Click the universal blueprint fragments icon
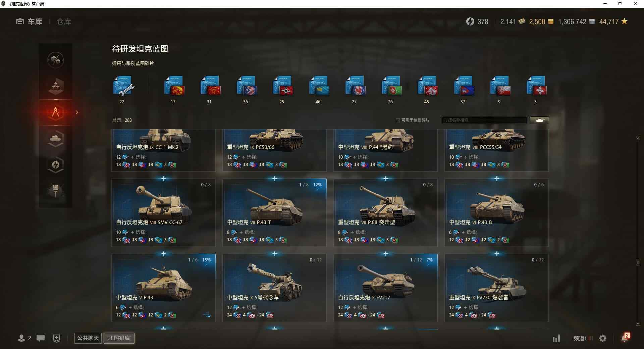Viewport: 644px width, 349px height. click(x=123, y=86)
